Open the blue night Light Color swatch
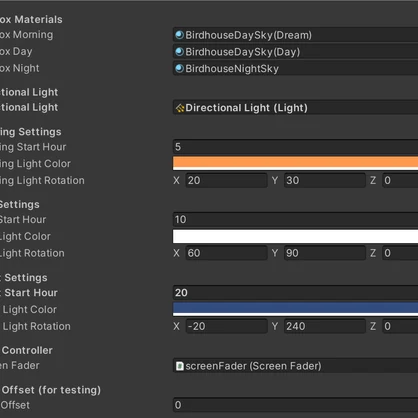This screenshot has width=418, height=418. [295, 309]
